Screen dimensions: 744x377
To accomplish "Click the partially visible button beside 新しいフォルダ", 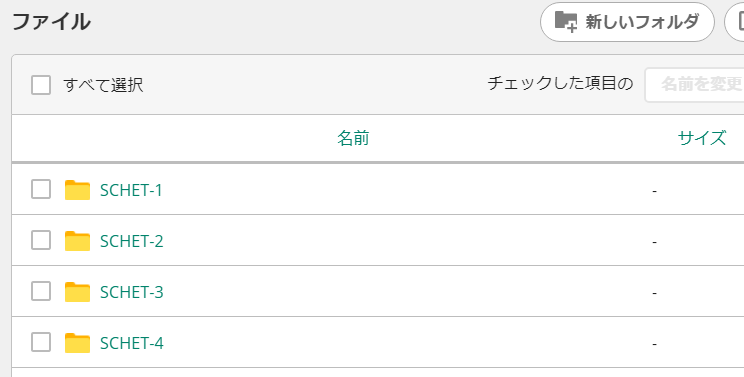I will pos(735,22).
